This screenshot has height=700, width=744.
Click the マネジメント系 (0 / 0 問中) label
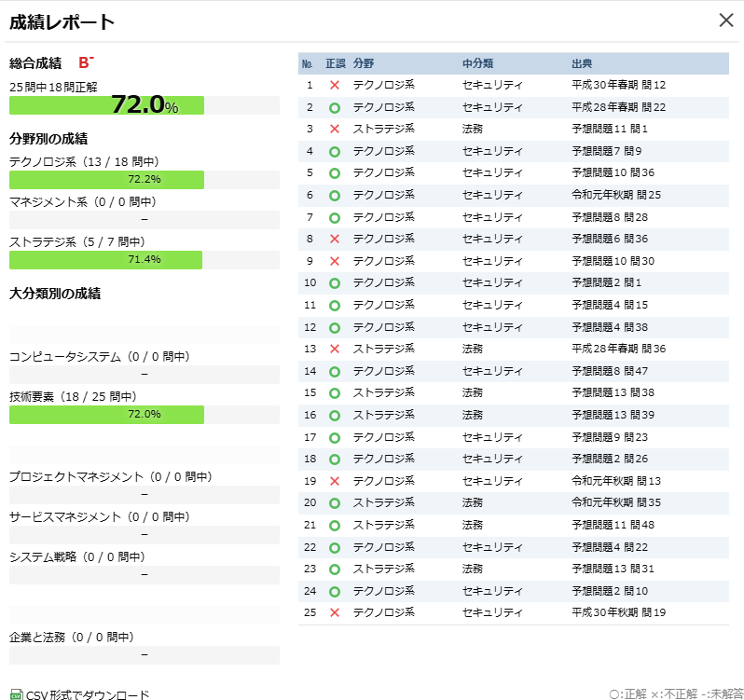(x=83, y=201)
